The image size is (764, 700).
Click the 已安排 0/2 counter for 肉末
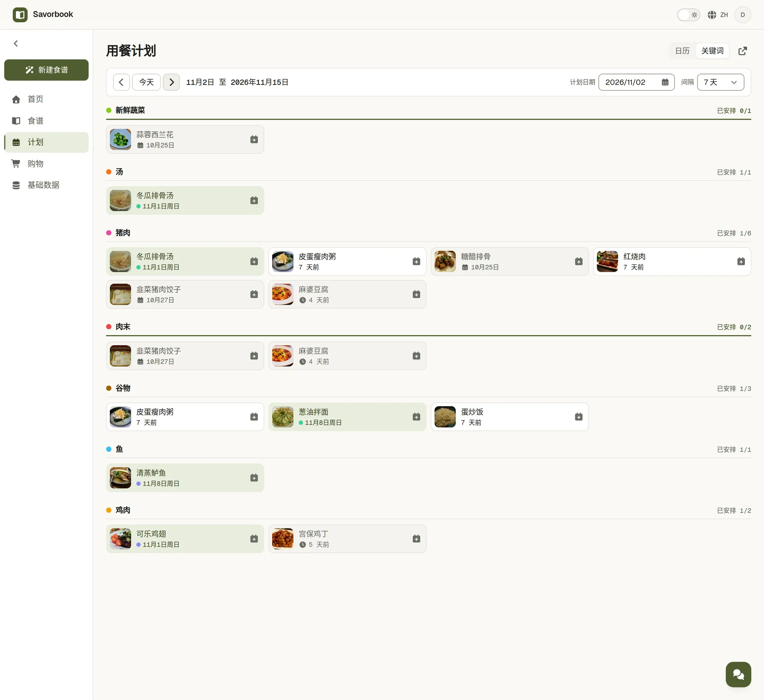734,327
